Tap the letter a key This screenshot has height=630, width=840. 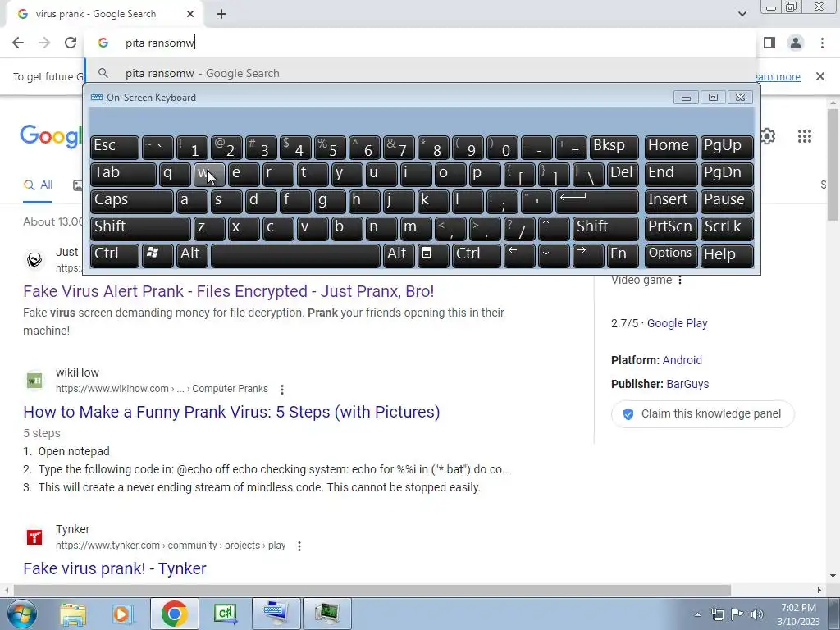click(x=192, y=201)
